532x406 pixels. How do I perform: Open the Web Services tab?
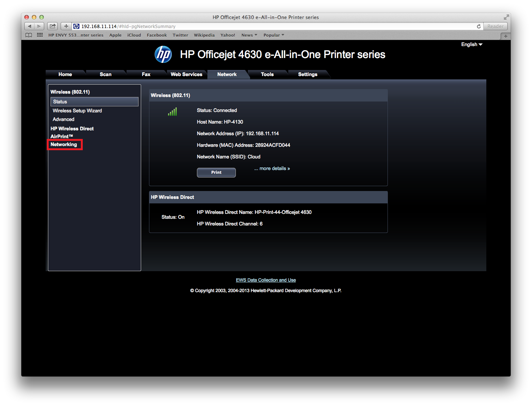coord(186,74)
